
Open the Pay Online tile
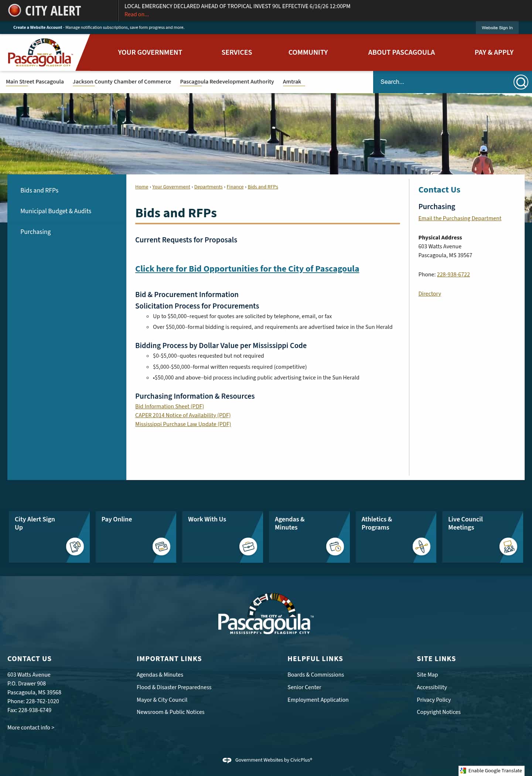point(136,537)
